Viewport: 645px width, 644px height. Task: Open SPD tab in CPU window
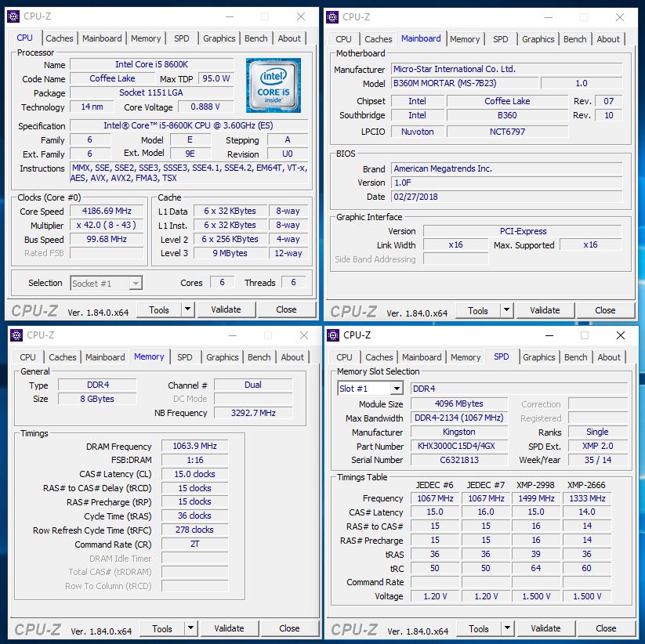[181, 38]
